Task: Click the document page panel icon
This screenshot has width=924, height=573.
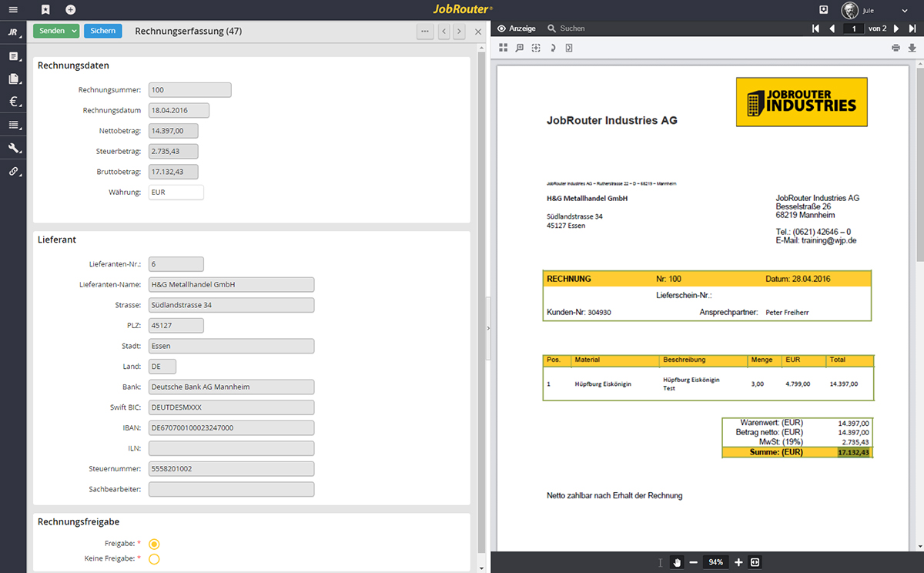Action: point(569,48)
